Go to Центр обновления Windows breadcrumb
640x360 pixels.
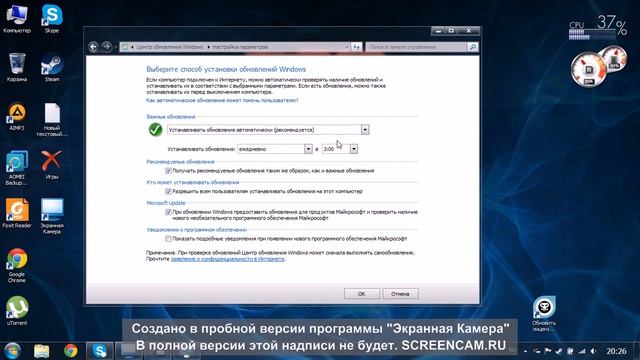(169, 47)
